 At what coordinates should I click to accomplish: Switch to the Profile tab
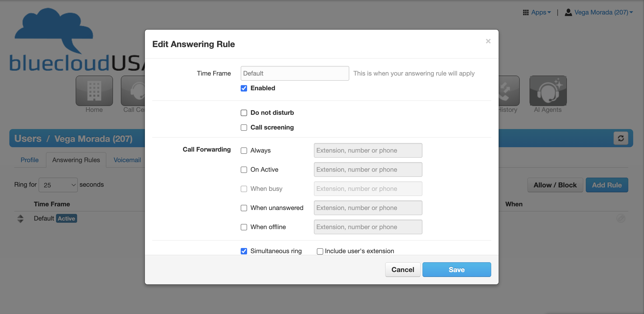click(29, 160)
